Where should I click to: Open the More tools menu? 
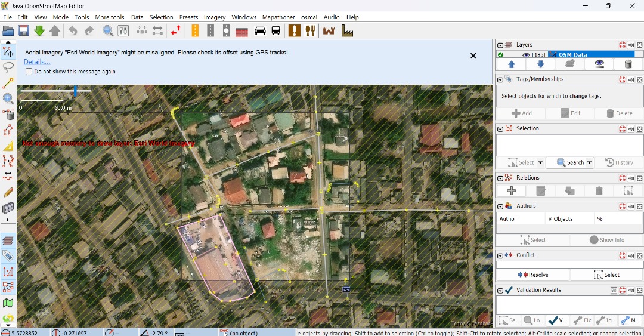pos(110,17)
